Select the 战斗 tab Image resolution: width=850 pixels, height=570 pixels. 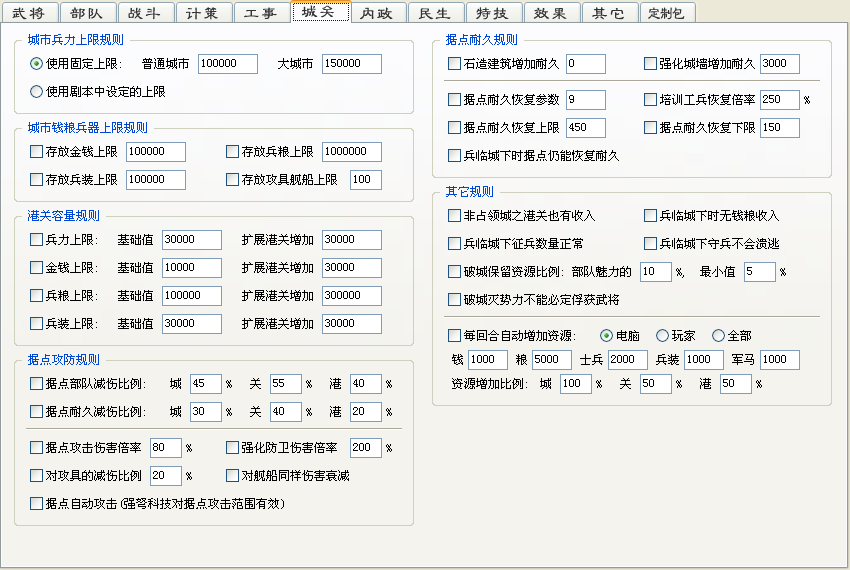[146, 13]
